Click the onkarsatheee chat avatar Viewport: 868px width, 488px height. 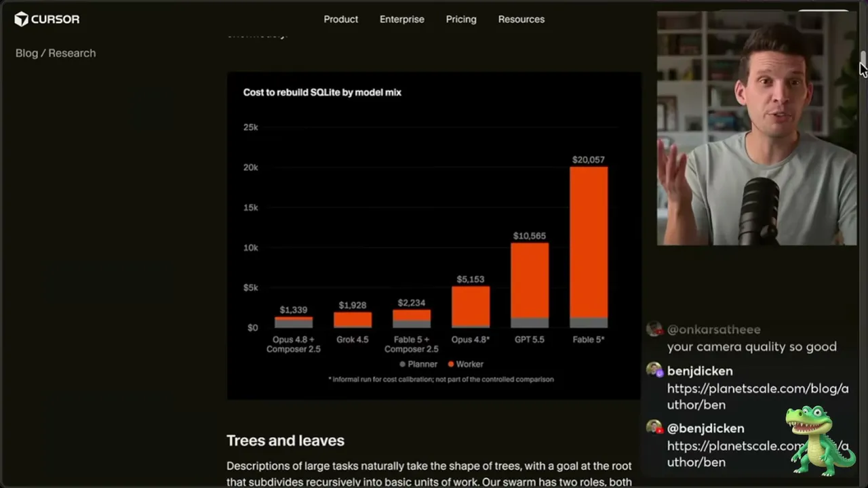(654, 329)
